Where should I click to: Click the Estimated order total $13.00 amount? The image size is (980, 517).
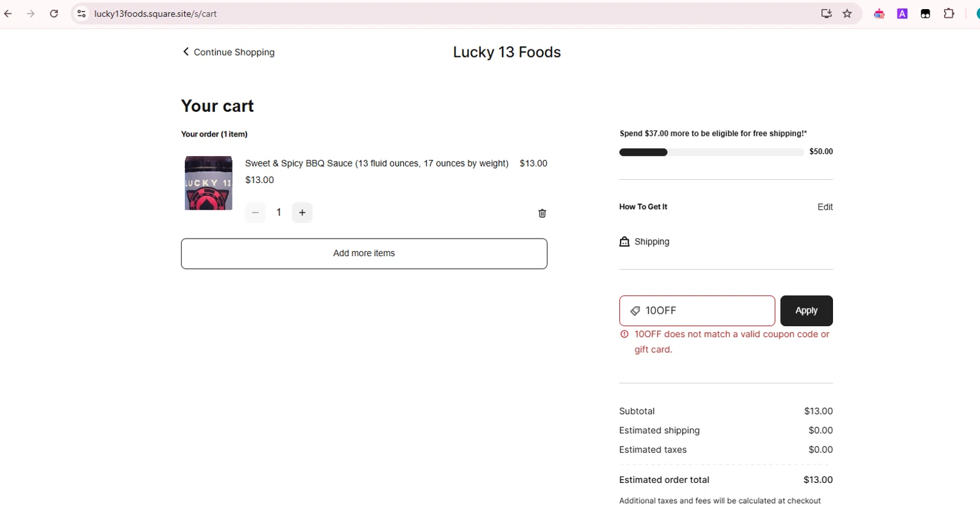point(819,480)
